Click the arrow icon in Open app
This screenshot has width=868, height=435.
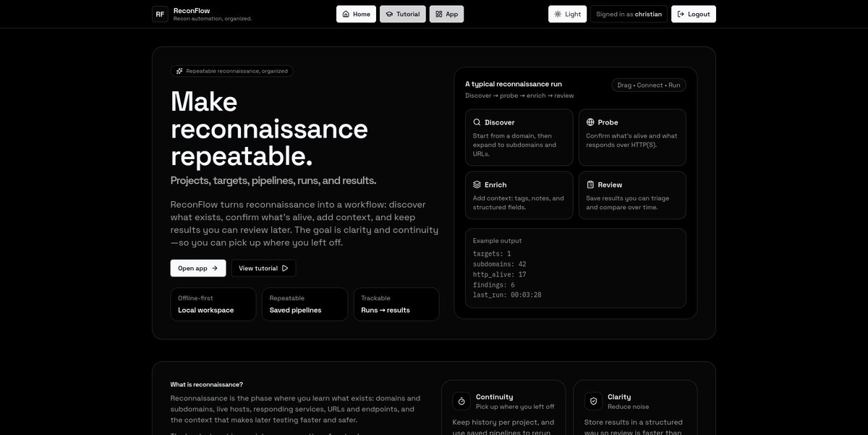pos(214,269)
